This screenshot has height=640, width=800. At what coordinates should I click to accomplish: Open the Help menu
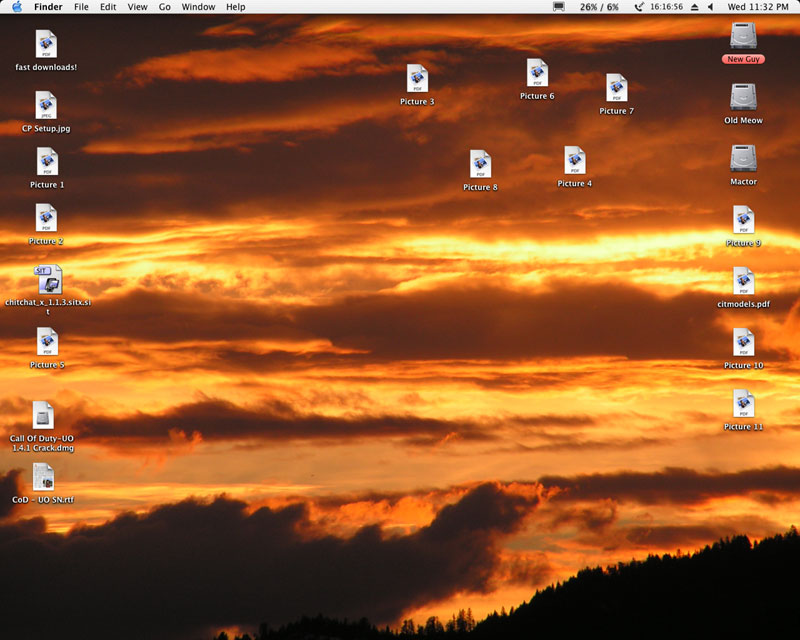pyautogui.click(x=236, y=7)
